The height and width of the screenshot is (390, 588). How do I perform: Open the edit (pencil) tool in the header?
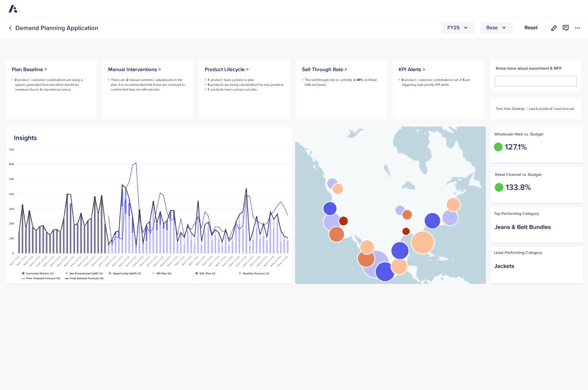[554, 28]
